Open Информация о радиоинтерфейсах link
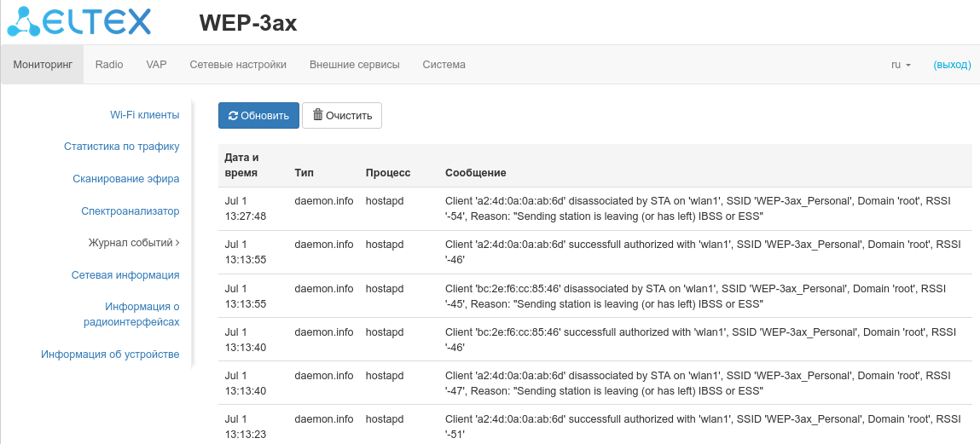 (x=131, y=314)
